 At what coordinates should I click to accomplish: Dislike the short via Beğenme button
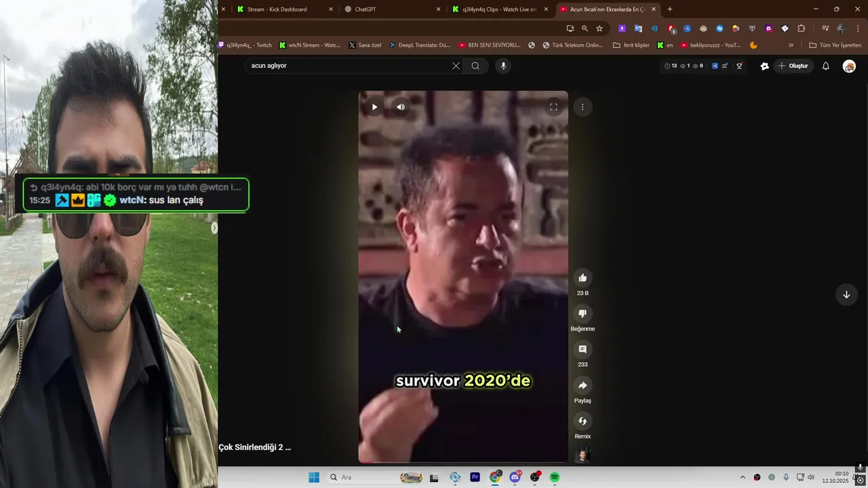tap(583, 314)
